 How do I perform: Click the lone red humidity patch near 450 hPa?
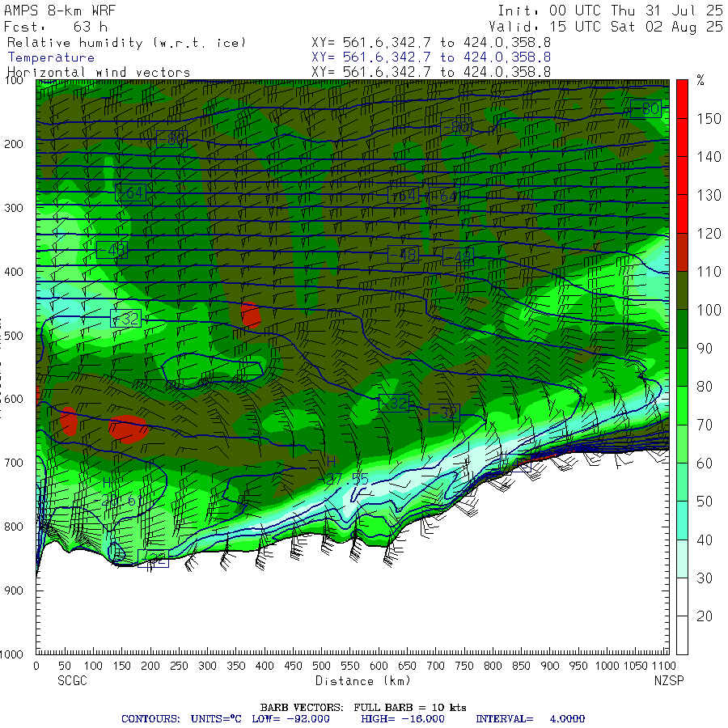click(251, 315)
